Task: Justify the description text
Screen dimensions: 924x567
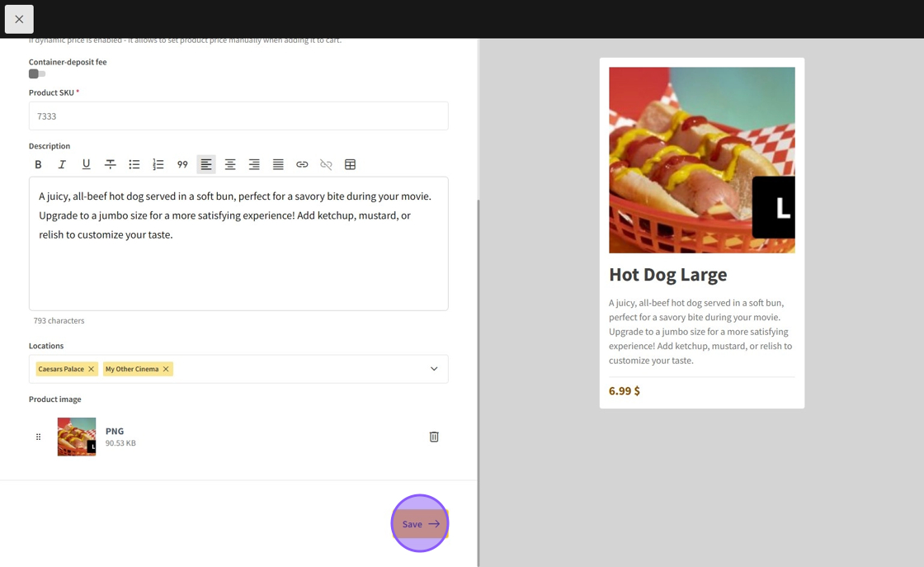Action: (x=278, y=164)
